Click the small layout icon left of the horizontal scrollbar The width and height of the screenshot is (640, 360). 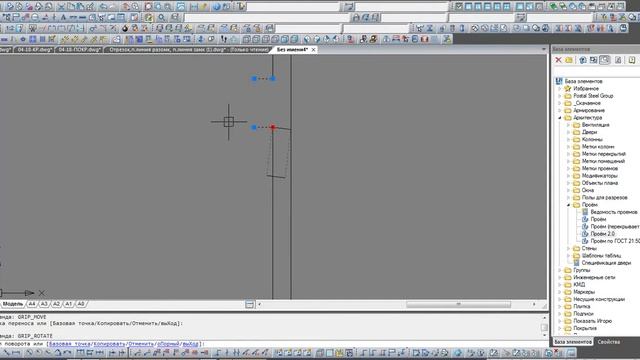point(250,304)
